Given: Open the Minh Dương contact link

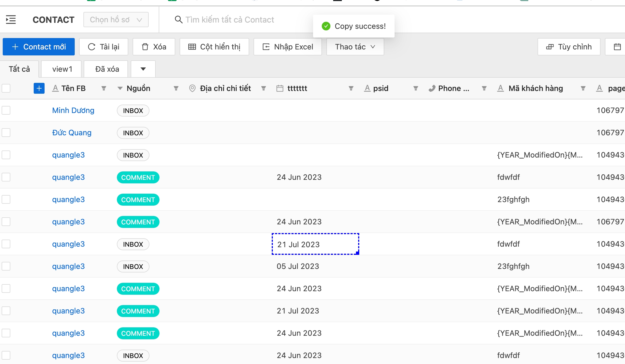Looking at the screenshot, I should click(x=73, y=110).
